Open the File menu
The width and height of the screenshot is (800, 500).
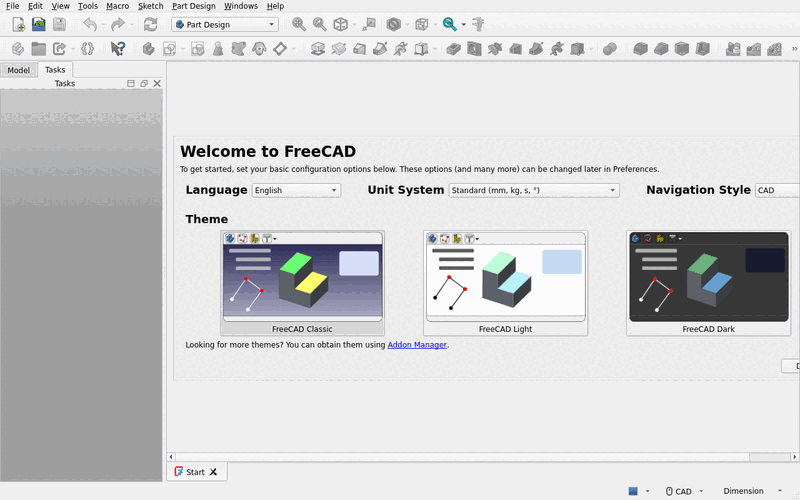click(x=12, y=6)
